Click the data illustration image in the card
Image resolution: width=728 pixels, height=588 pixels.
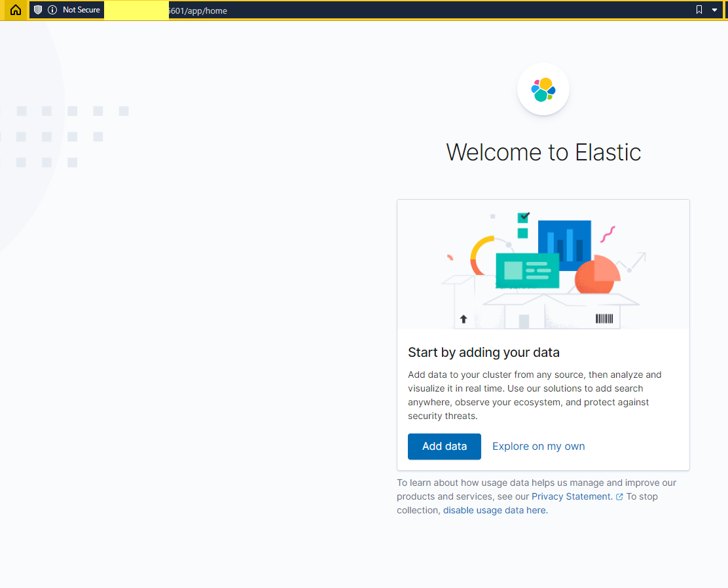(x=543, y=265)
